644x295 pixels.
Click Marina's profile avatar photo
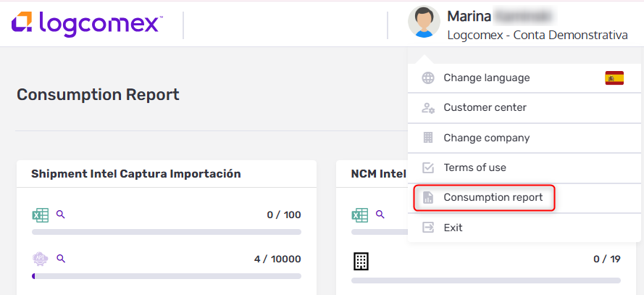424,23
